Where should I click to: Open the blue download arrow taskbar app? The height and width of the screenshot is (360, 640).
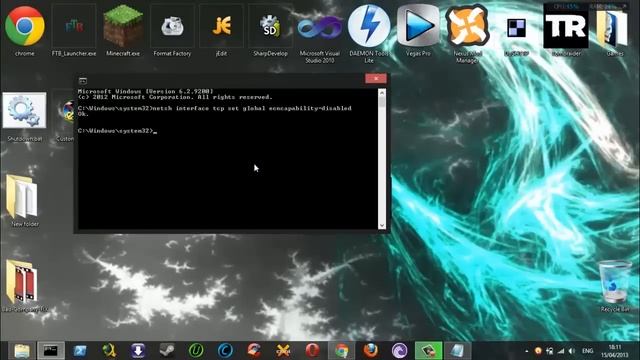tap(138, 351)
